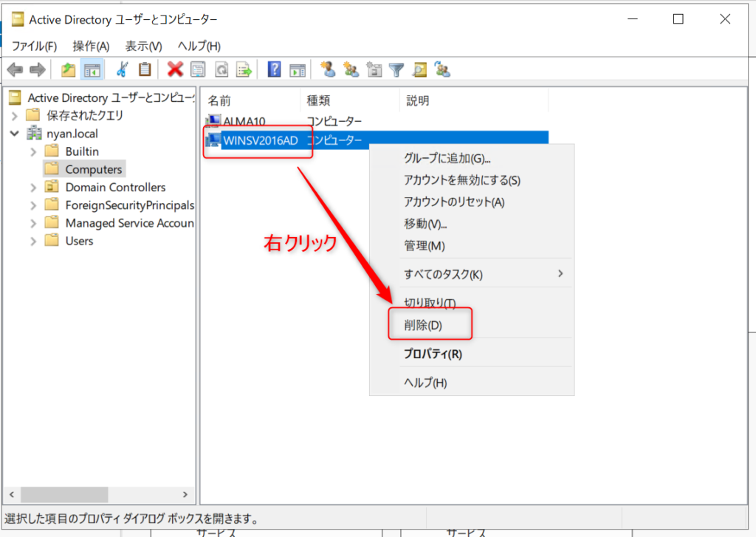
Task: Select the ALMA10 computer entry
Action: coord(244,121)
